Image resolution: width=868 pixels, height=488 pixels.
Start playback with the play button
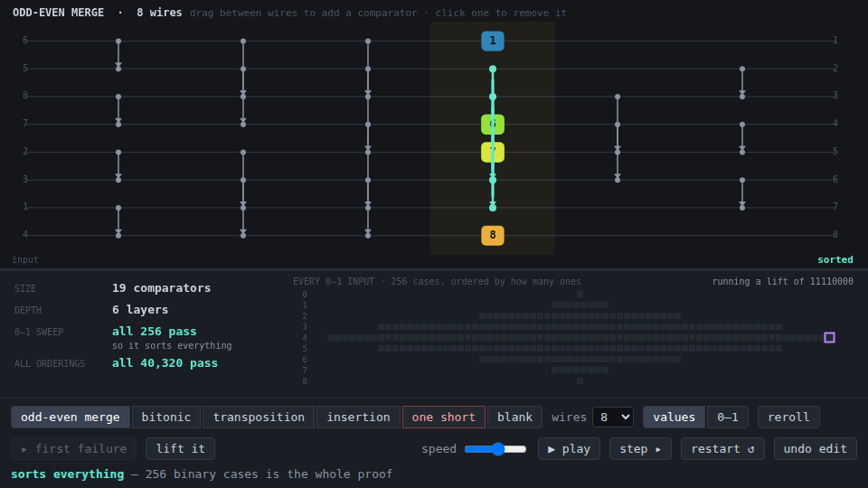(x=569, y=449)
